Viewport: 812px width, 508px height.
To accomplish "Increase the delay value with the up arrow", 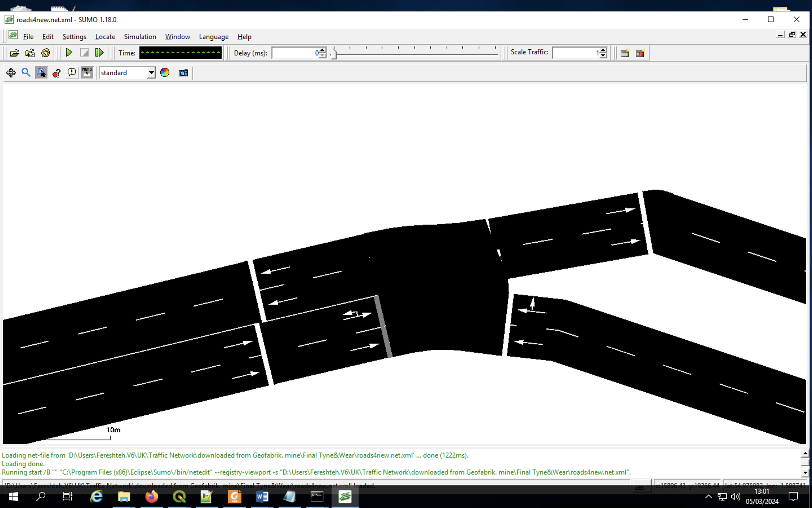I will click(x=322, y=50).
